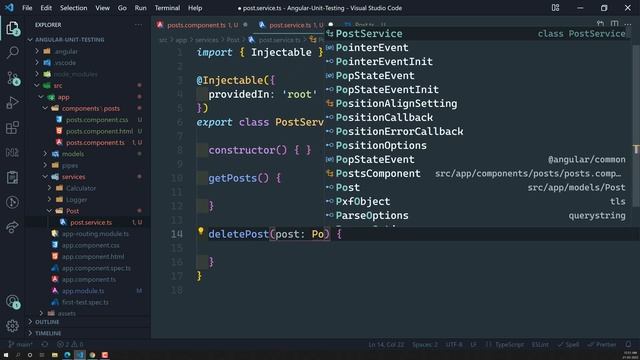This screenshot has width=640, height=360.
Task: Open the Source Control view
Action: (13, 78)
